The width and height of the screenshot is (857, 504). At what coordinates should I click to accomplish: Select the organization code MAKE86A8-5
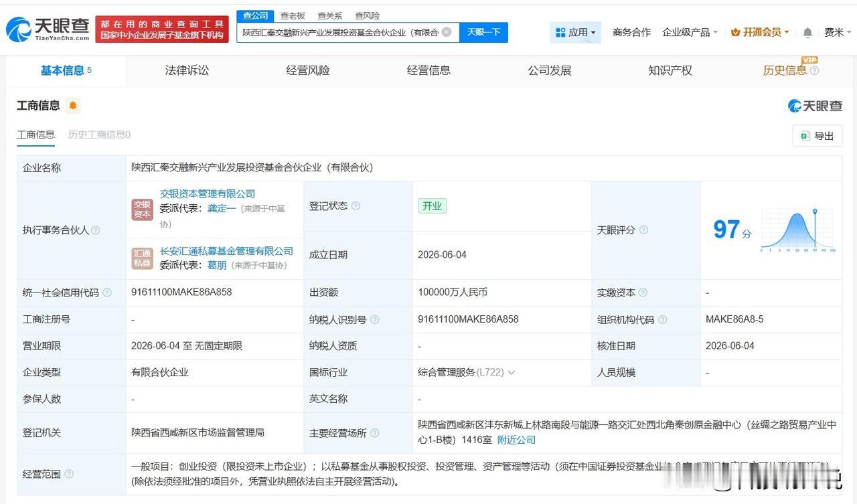(734, 319)
